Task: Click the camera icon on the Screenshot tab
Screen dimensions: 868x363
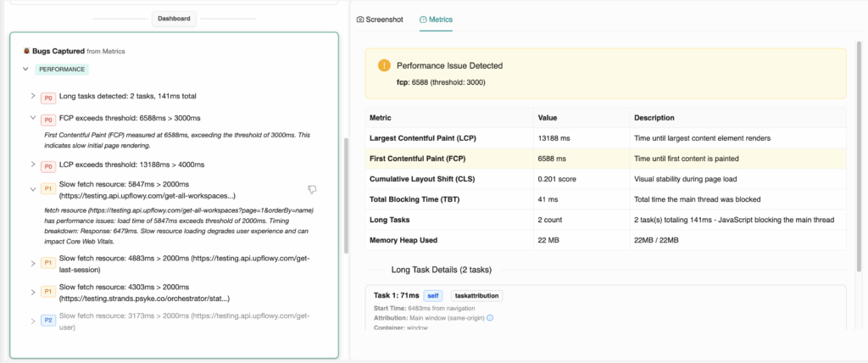Action: pyautogui.click(x=359, y=19)
